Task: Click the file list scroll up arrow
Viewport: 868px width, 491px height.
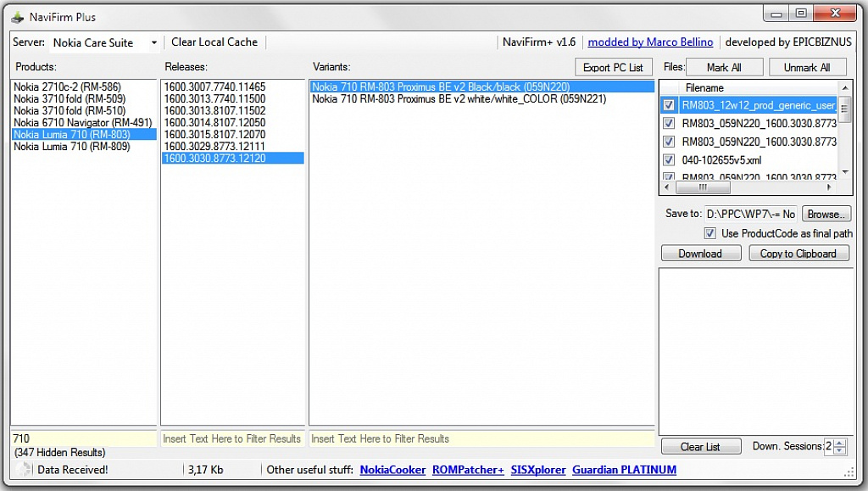Action: click(845, 88)
